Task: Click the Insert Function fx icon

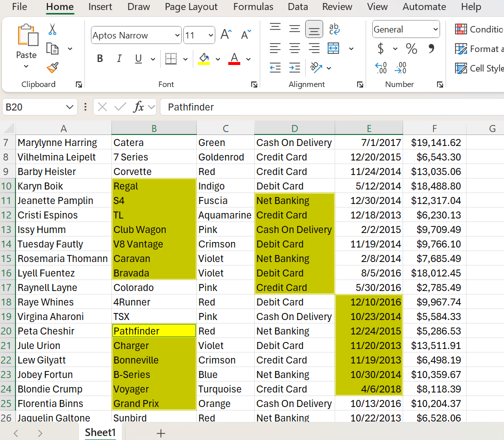Action: click(139, 107)
